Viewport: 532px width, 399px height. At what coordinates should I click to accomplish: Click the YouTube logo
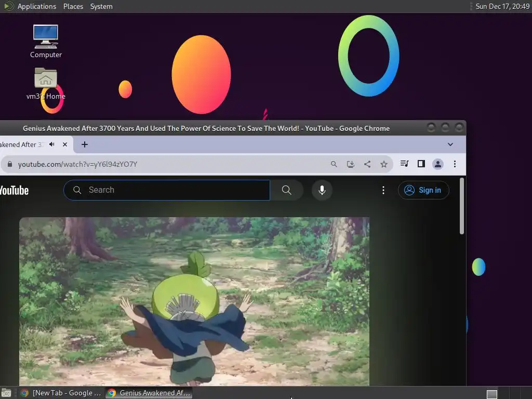click(14, 190)
